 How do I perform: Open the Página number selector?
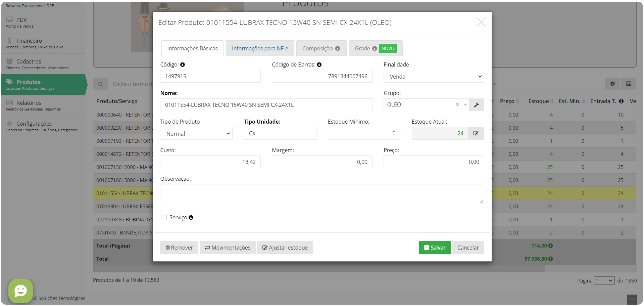tap(604, 280)
